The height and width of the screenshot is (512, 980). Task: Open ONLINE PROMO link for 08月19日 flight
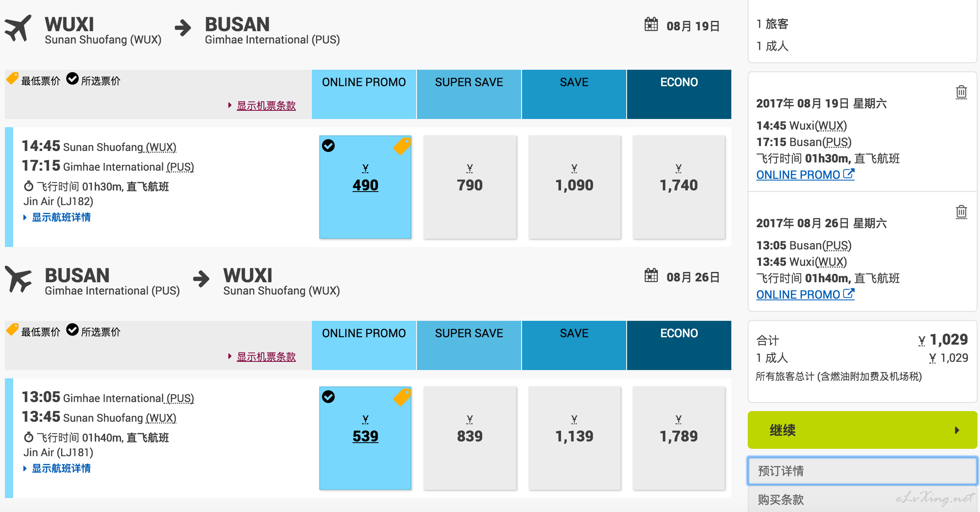pyautogui.click(x=798, y=175)
